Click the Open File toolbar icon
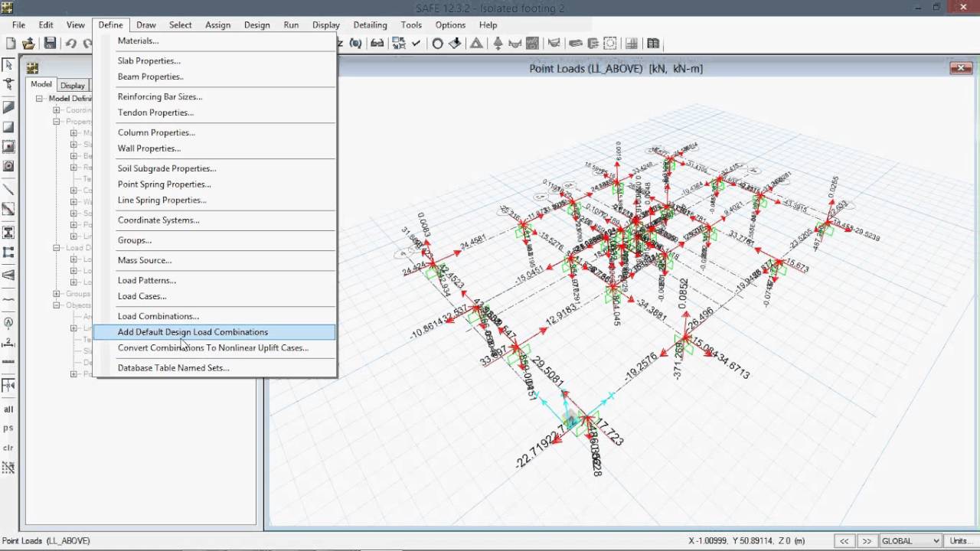 click(x=29, y=44)
